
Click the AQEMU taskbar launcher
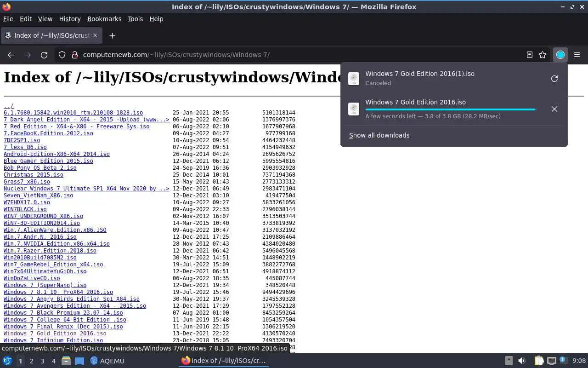tap(107, 361)
